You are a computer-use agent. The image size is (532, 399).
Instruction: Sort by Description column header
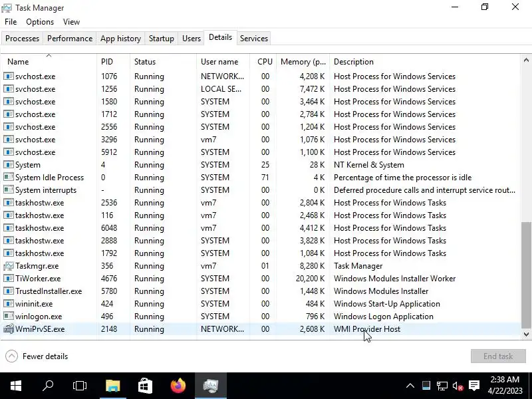425,62
